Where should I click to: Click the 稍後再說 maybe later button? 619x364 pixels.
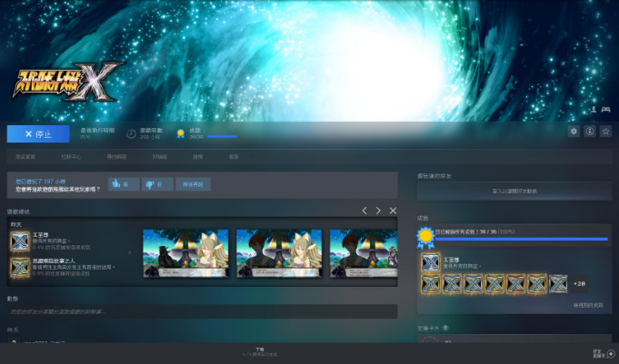pos(193,184)
